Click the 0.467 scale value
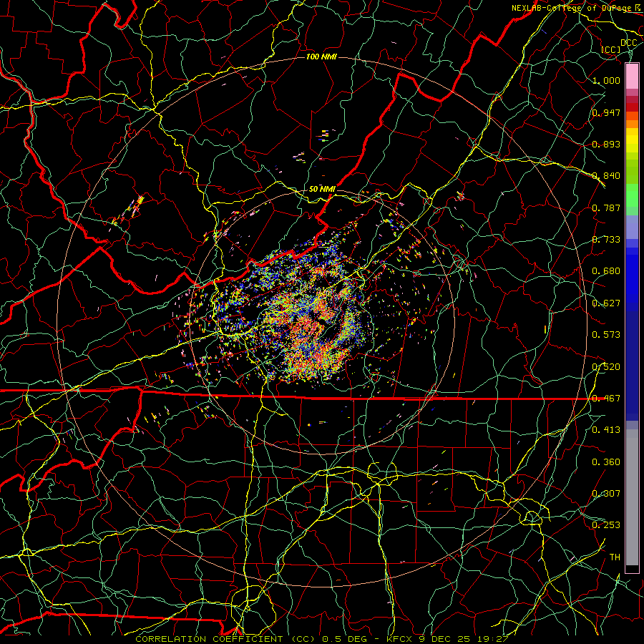 point(606,399)
